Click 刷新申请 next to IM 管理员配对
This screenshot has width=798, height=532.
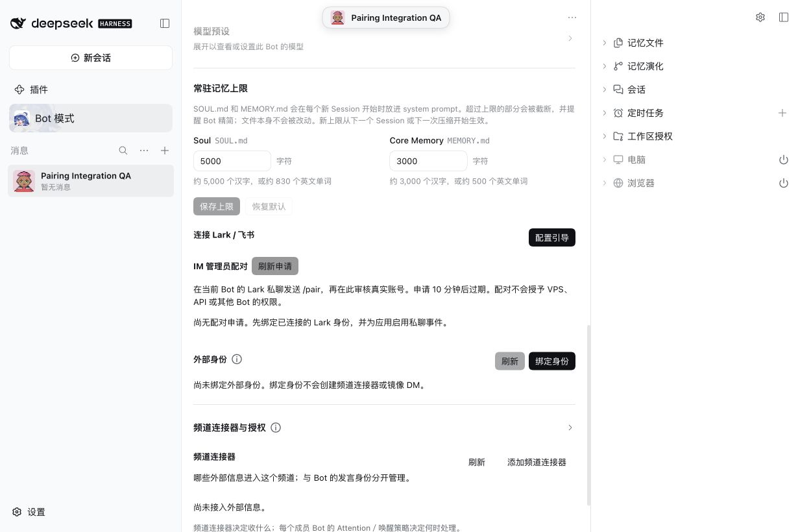pos(275,266)
